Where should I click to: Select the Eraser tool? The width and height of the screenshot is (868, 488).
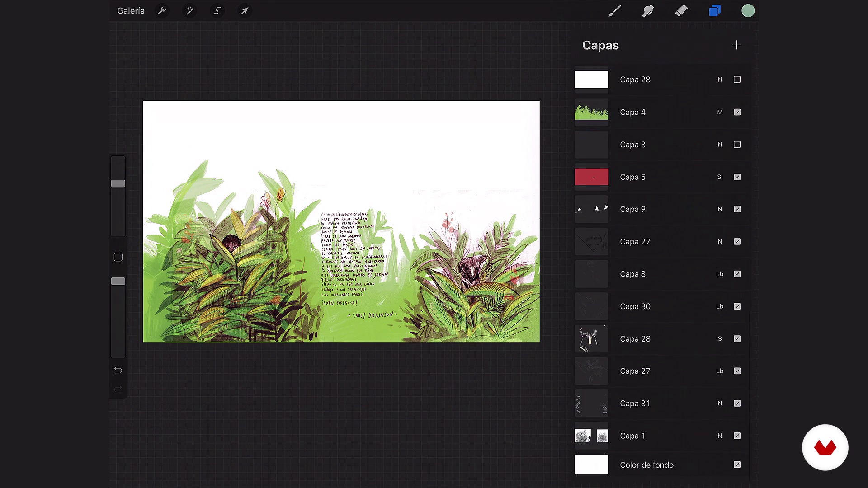[681, 11]
